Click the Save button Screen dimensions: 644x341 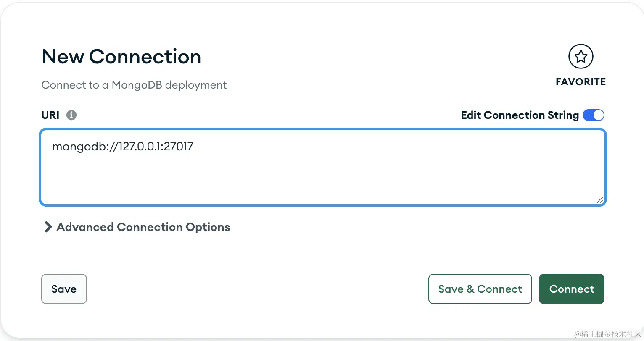point(64,289)
